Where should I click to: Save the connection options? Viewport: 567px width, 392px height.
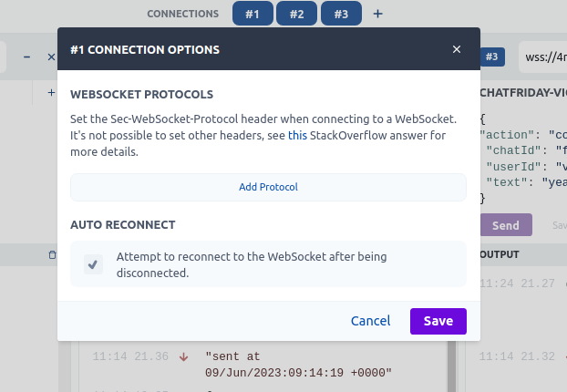tap(438, 321)
